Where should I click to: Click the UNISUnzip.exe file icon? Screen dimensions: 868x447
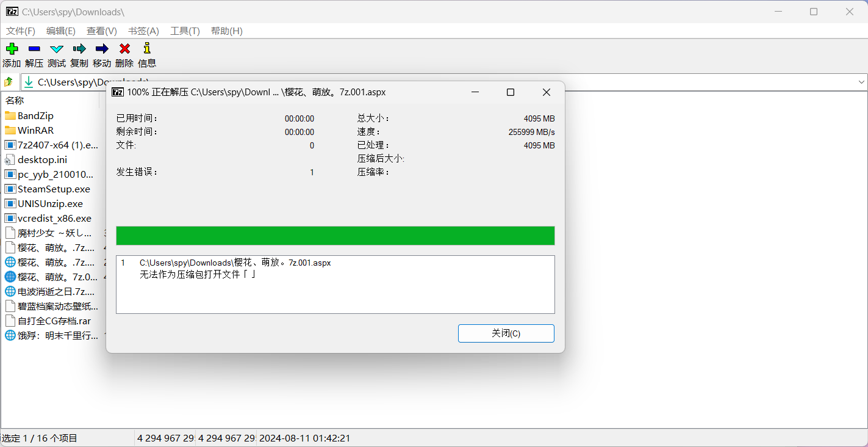10,203
